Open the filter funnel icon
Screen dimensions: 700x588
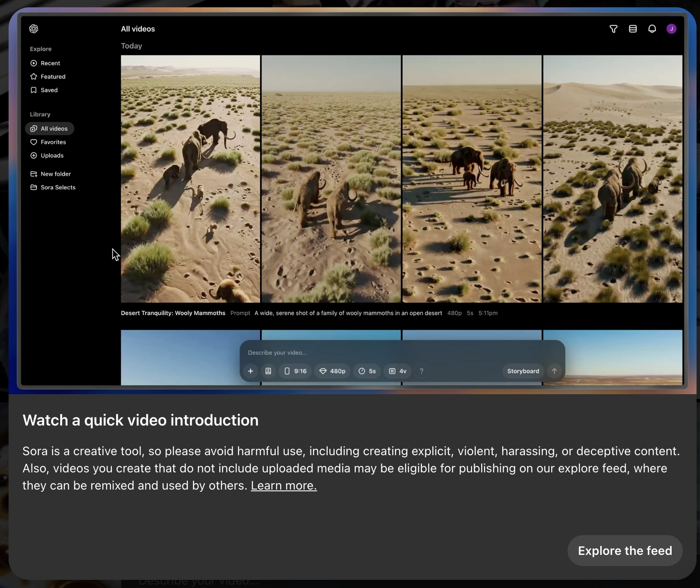[614, 29]
